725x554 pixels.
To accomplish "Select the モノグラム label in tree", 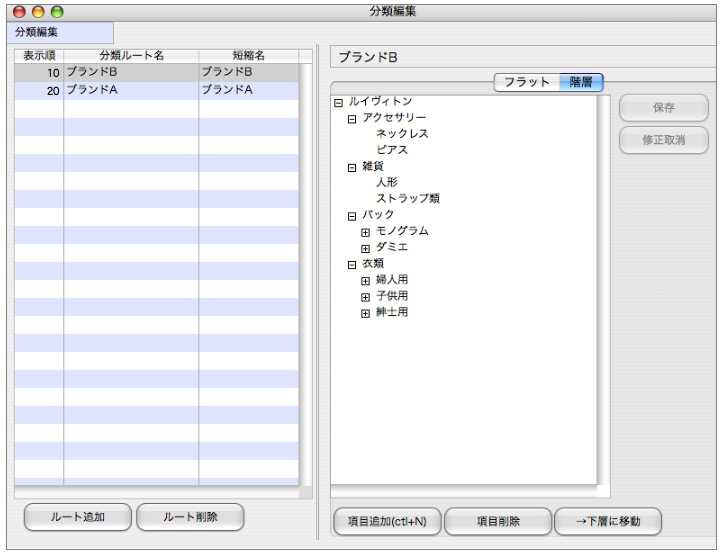I will [402, 231].
